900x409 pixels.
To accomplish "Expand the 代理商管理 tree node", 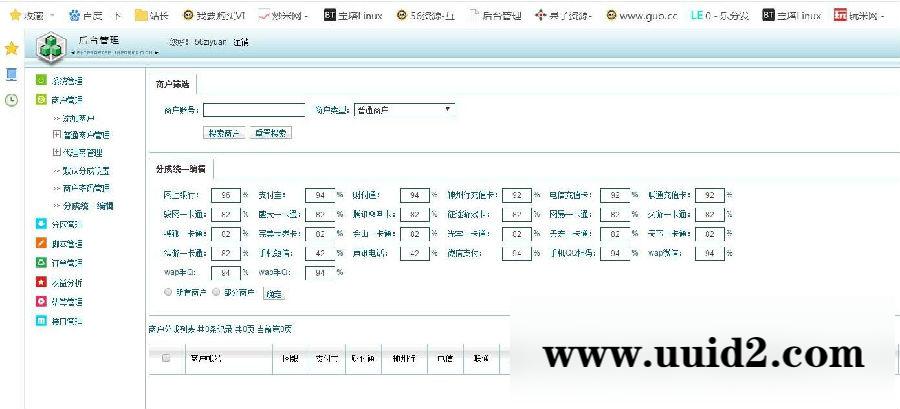I will (x=56, y=153).
